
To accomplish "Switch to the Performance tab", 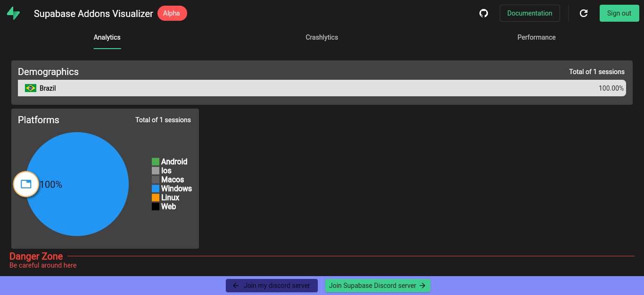I will click(x=537, y=37).
